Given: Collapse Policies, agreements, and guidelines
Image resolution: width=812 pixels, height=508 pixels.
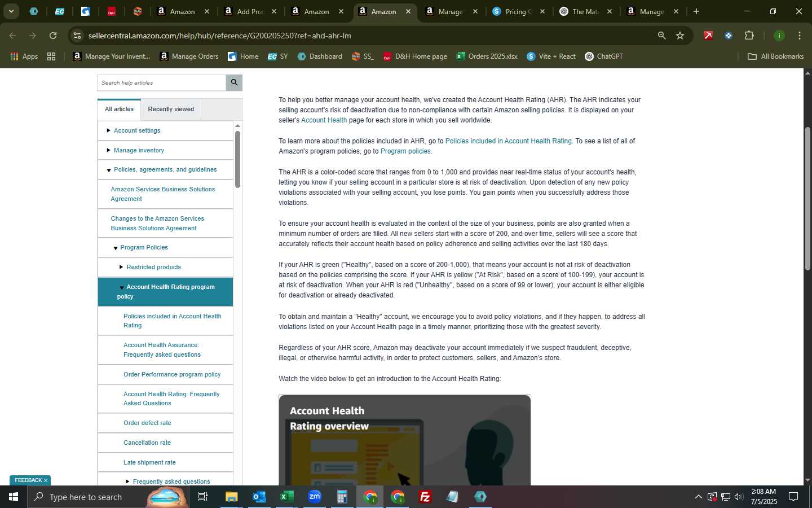Looking at the screenshot, I should [109, 170].
